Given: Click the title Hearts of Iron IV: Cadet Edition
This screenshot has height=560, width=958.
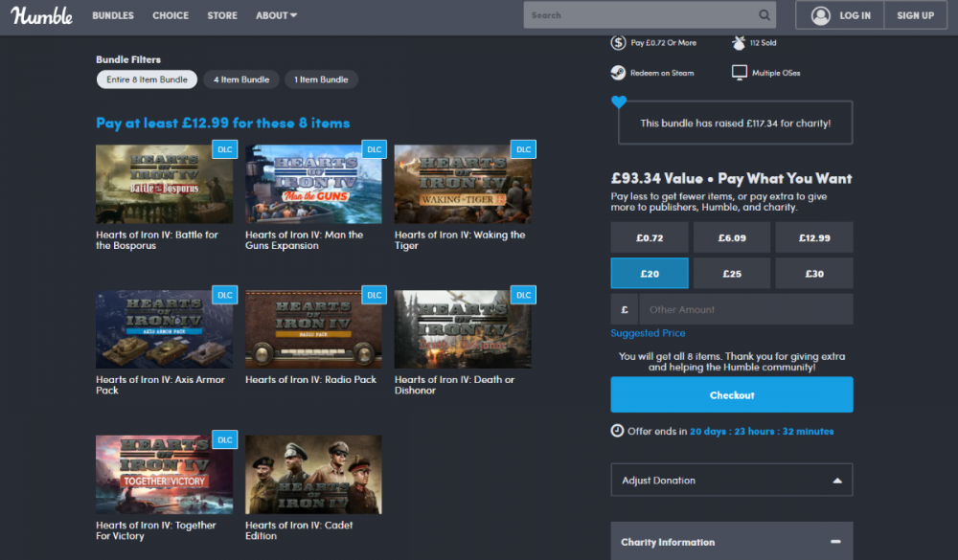Looking at the screenshot, I should [x=299, y=530].
